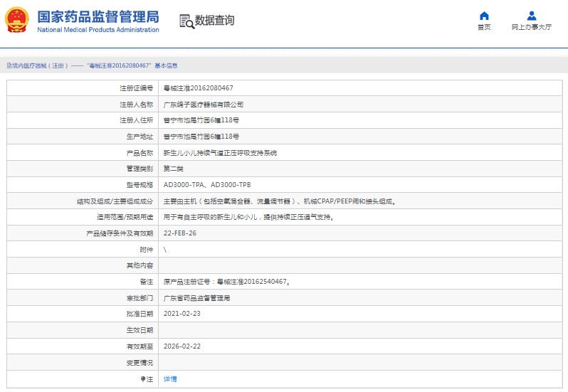This screenshot has width=568, height=392.
Task: Select 广东鸽子医疗器械有限公司 registrant name
Action: click(204, 105)
